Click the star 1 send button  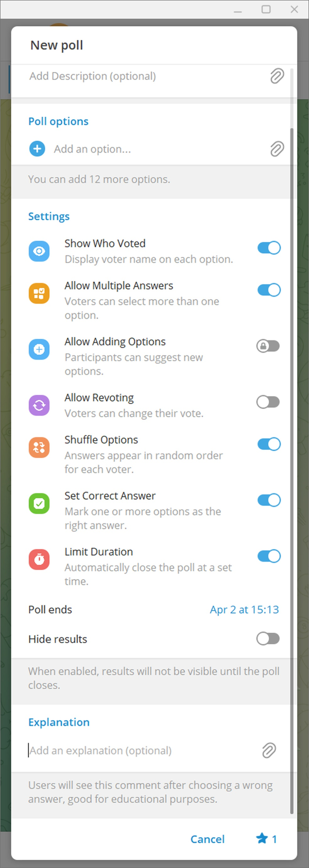click(267, 839)
